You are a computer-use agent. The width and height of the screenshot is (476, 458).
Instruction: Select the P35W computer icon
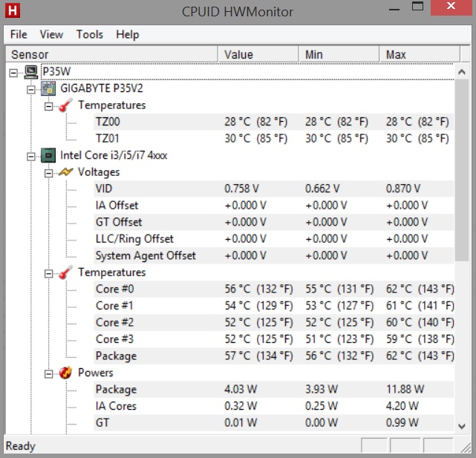(x=31, y=72)
